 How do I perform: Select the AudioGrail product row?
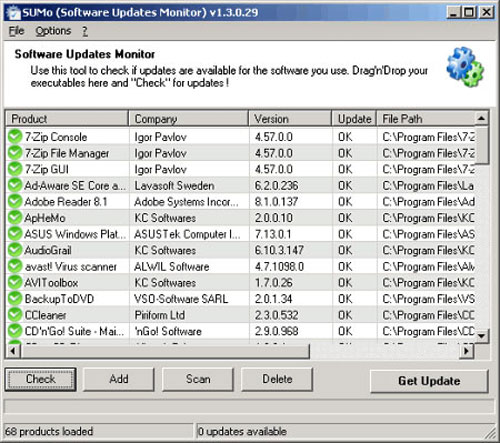click(x=241, y=250)
